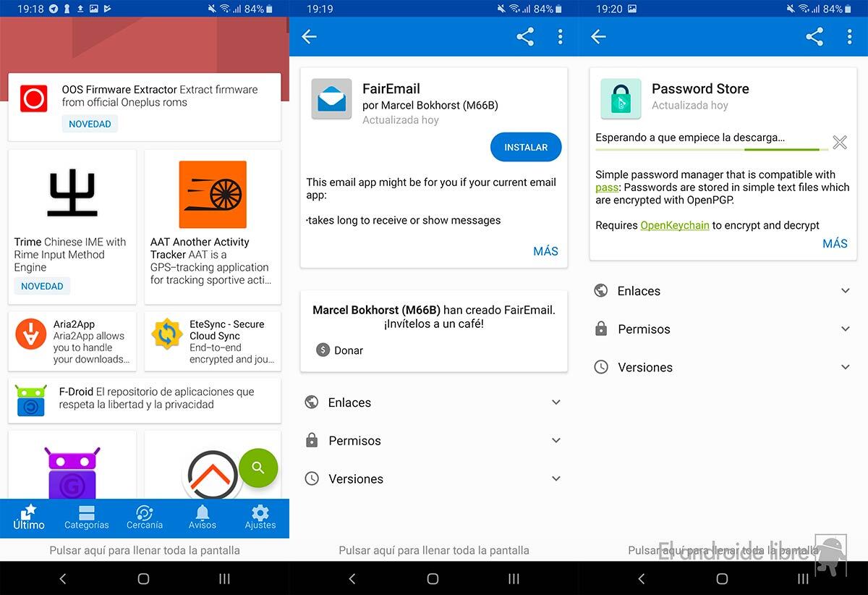Click the Password Store download progress bar
Image resolution: width=868 pixels, height=595 pixels.
click(x=712, y=150)
